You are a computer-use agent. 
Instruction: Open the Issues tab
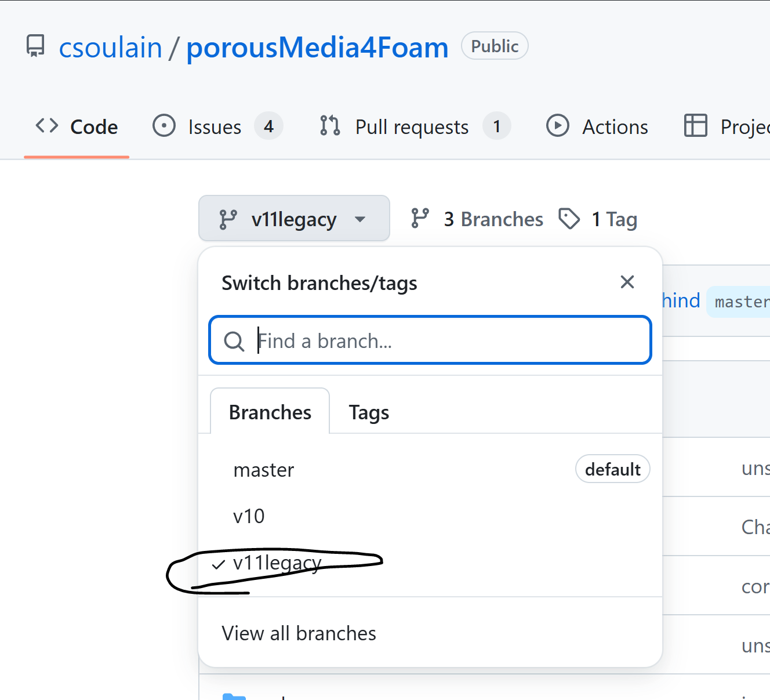[x=215, y=126]
